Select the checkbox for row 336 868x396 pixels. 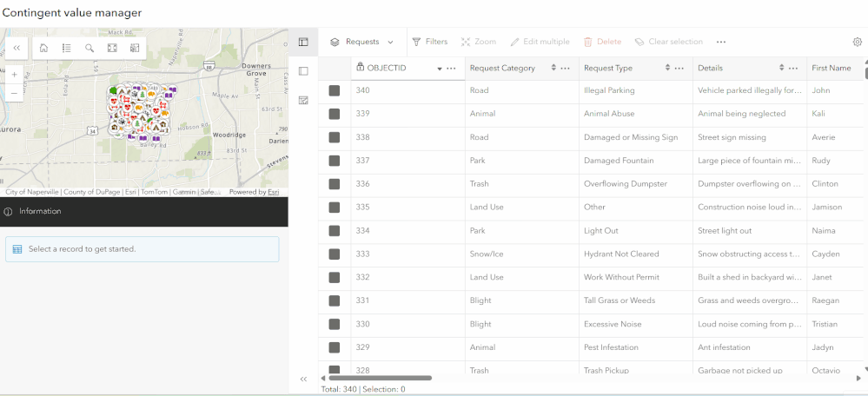335,183
